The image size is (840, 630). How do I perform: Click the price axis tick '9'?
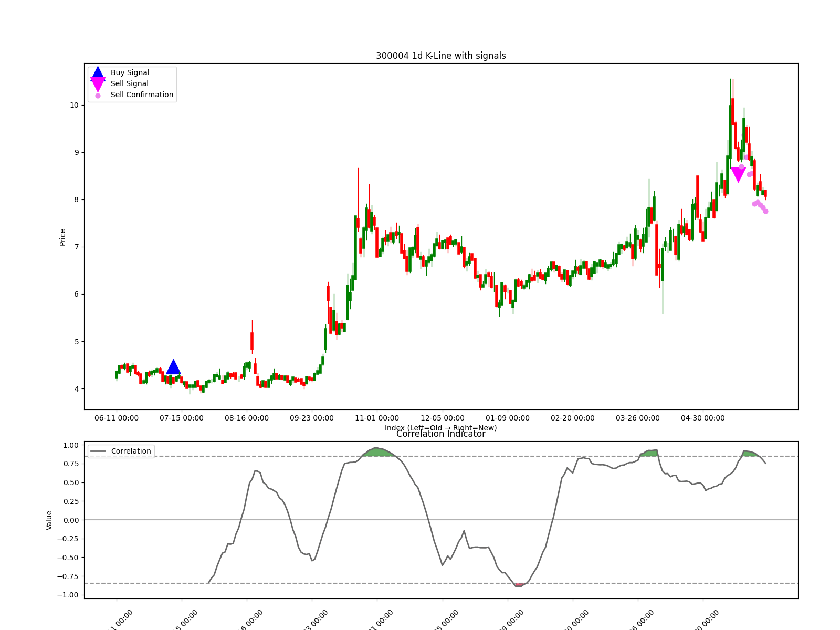(x=76, y=152)
